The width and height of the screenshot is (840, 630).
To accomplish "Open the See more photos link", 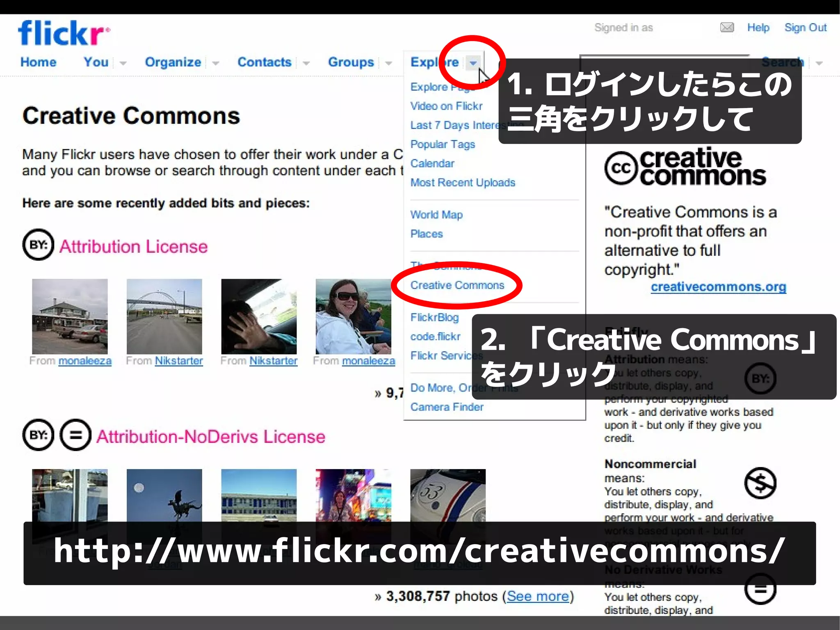I will 538,596.
